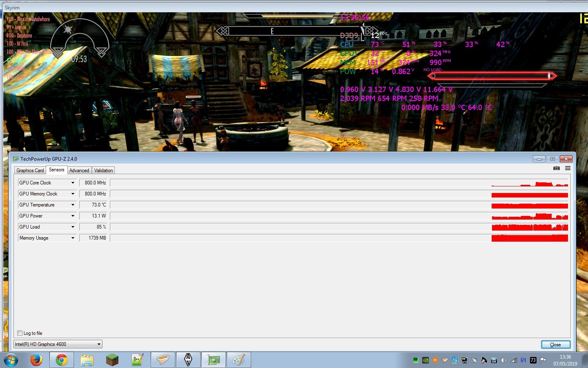Click the Memory Usage history graph
Image resolution: width=588 pixels, height=368 pixels.
tap(339, 238)
